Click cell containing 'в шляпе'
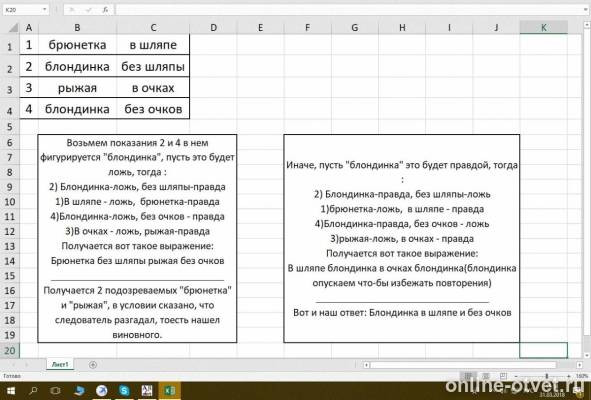This screenshot has width=591, height=400. click(153, 45)
